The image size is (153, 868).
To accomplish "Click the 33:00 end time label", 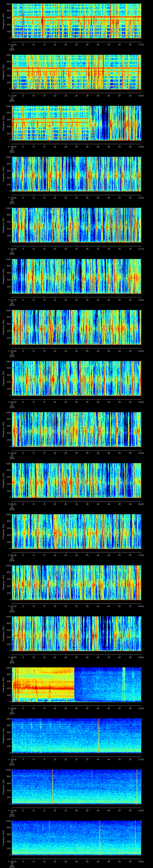I will [x=141, y=861].
